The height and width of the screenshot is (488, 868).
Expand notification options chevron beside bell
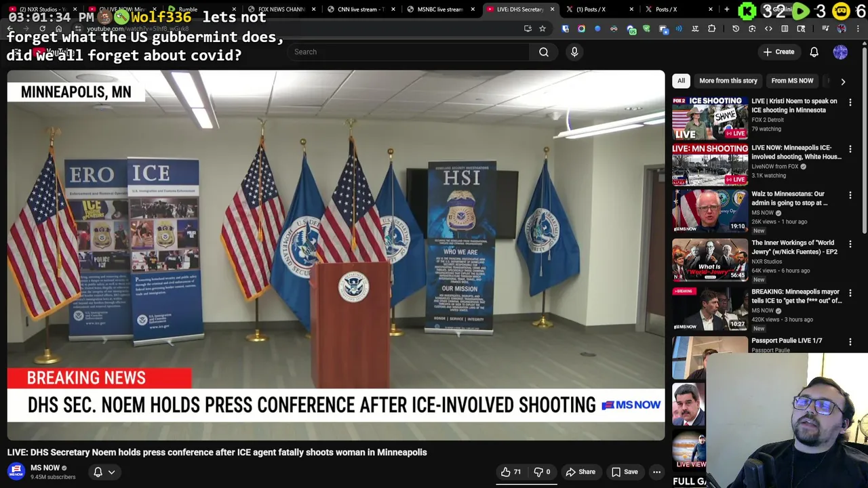111,472
